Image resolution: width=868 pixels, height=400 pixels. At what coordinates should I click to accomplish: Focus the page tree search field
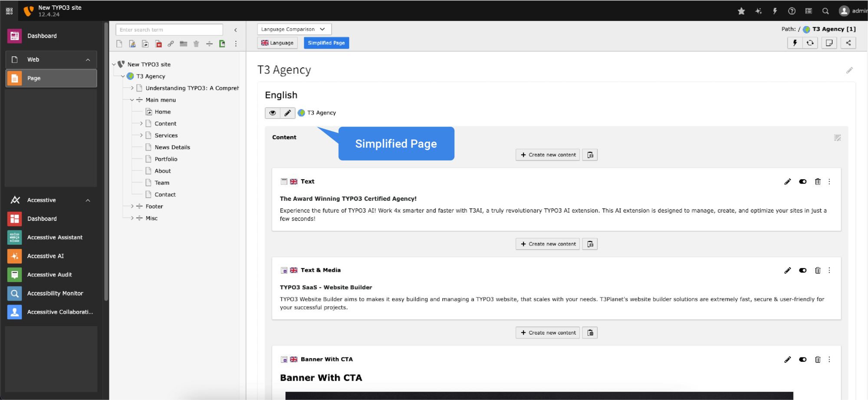pyautogui.click(x=169, y=30)
